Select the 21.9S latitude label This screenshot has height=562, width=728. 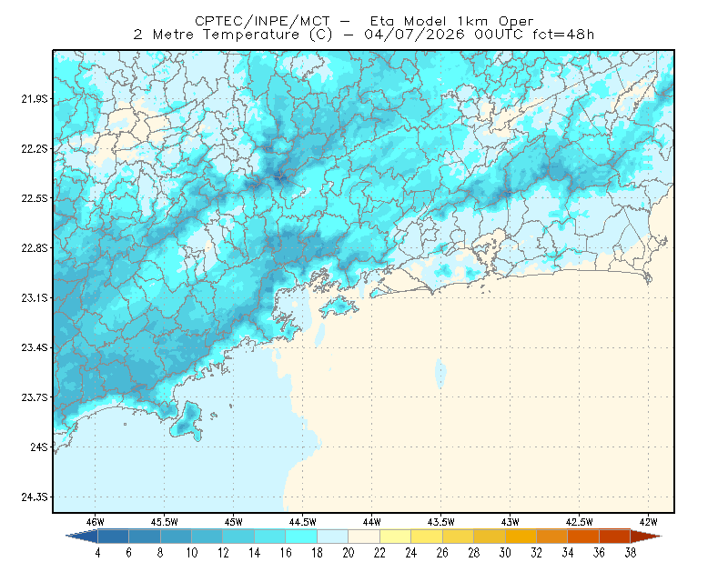[x=35, y=99]
